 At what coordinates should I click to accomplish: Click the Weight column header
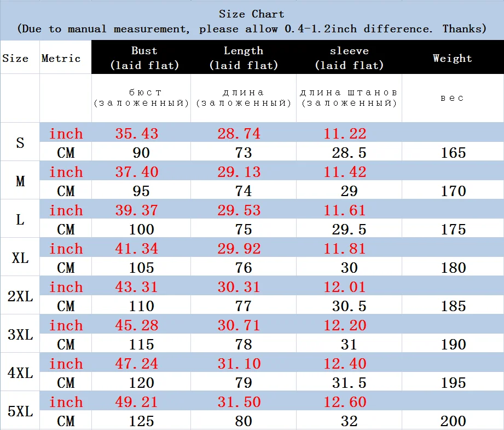(x=452, y=58)
